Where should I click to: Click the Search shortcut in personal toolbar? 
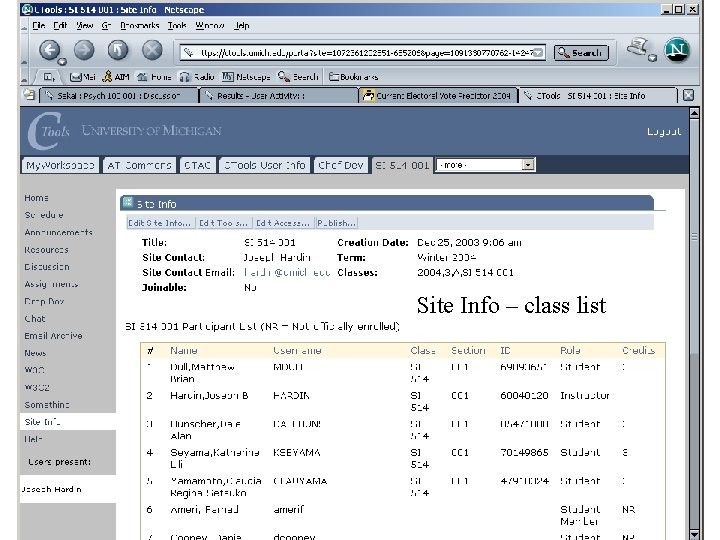298,77
